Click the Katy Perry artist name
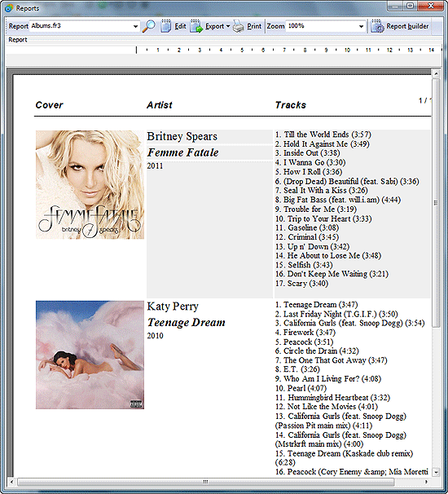 click(173, 307)
